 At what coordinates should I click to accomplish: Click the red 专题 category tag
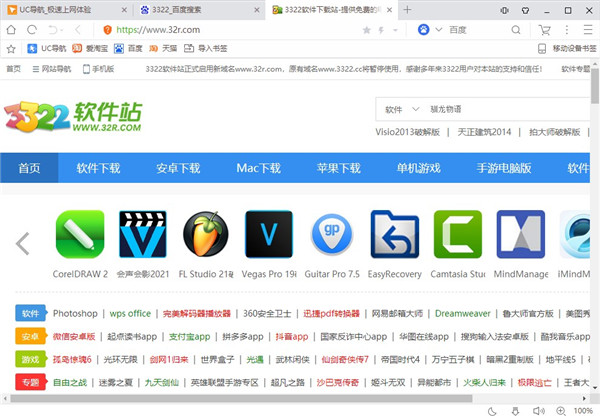31,382
